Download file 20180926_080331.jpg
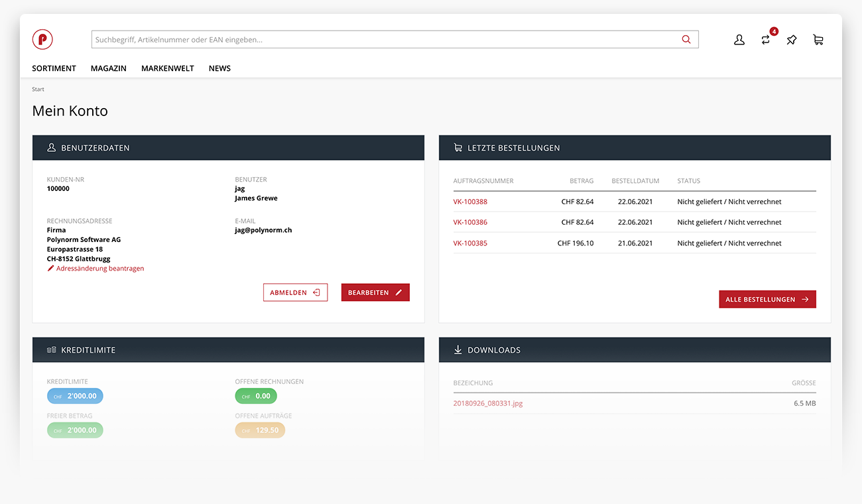Screen dimensions: 862x504 (488, 403)
